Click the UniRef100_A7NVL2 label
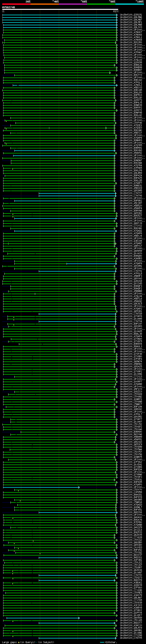This screenshot has height=644, width=146. tap(131, 85)
